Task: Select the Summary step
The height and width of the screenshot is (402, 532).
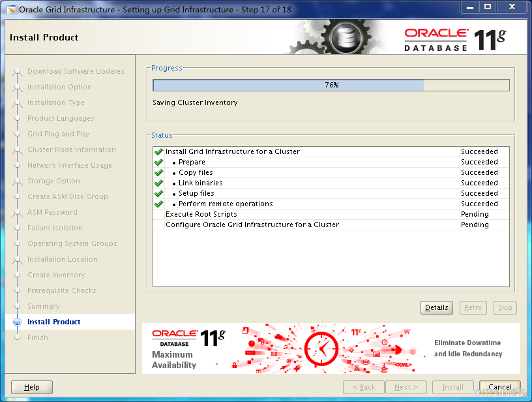Action: pos(44,306)
